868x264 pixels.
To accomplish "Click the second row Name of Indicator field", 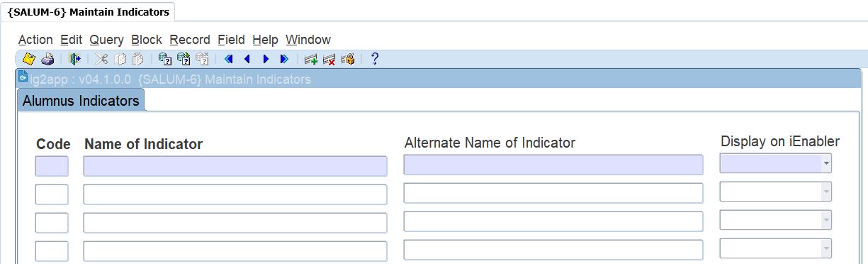I will 235,194.
